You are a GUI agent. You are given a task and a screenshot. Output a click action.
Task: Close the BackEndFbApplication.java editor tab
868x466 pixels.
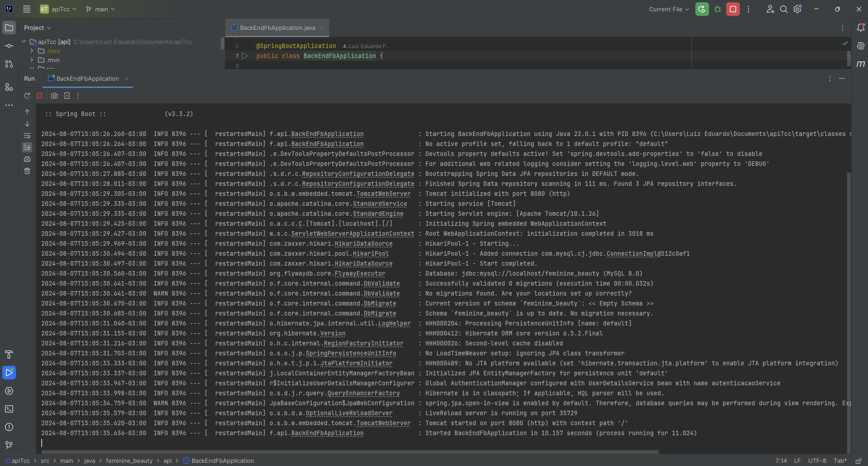322,28
